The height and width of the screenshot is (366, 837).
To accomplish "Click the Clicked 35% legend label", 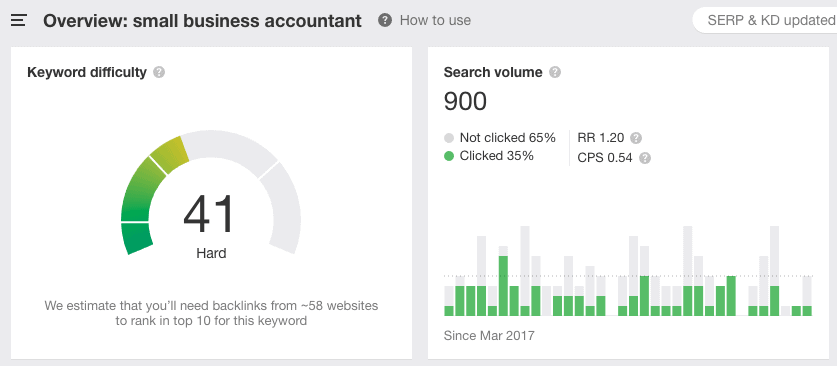I will click(496, 156).
